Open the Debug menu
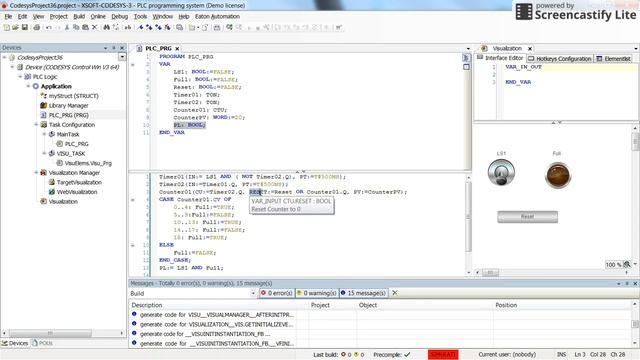 click(120, 16)
